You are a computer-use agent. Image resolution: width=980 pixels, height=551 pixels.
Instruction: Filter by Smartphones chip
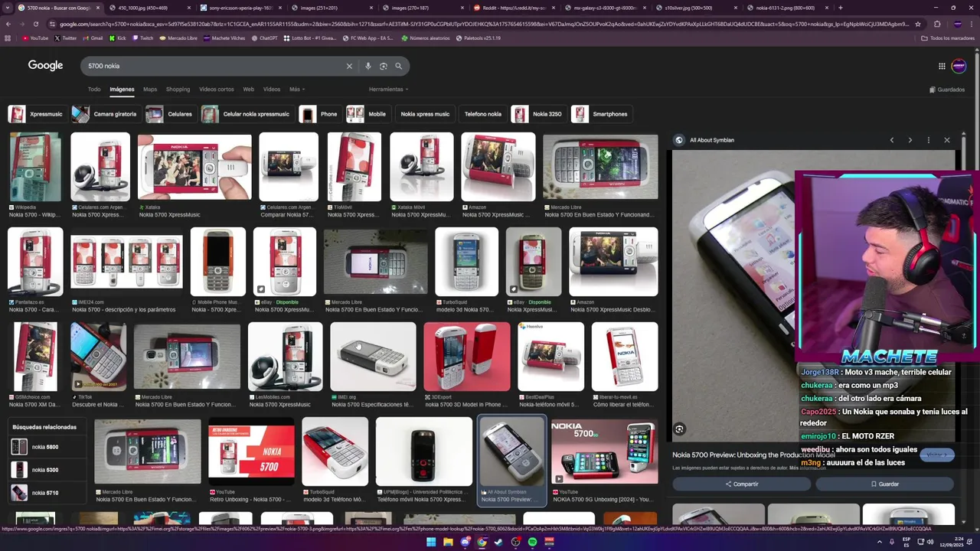click(x=601, y=114)
